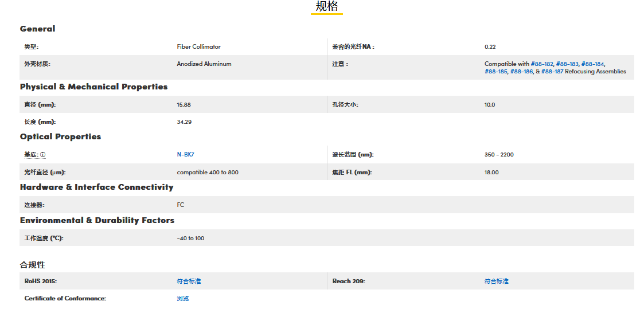Click Physical & Mechanical Properties heading
This screenshot has height=309, width=644.
pos(93,87)
